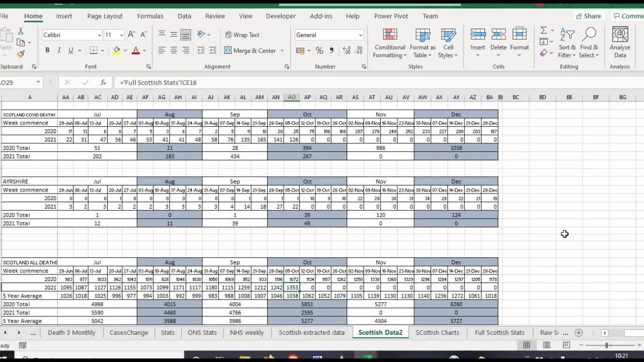The height and width of the screenshot is (362, 644).
Task: Decrease indent icon
Action: [201, 50]
